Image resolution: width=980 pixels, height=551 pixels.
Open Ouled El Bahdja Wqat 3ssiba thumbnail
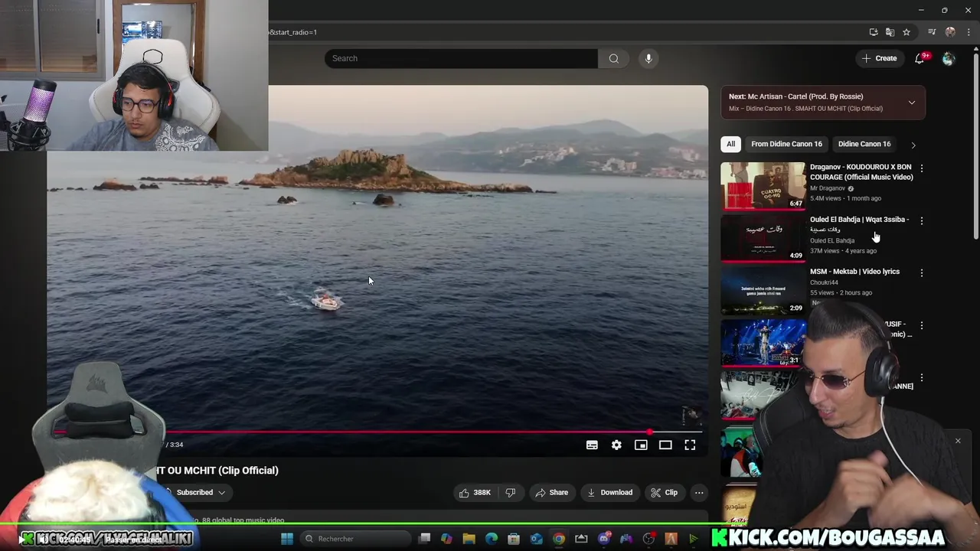(x=763, y=238)
